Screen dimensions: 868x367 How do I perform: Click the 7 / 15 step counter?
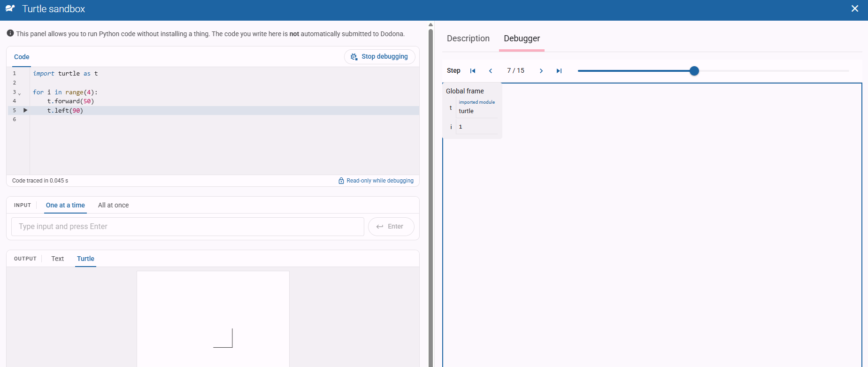point(515,71)
